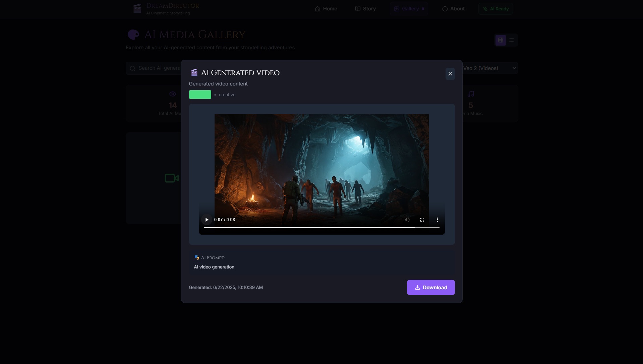The image size is (643, 364).
Task: Click the DreamDirector logo
Action: tap(166, 9)
